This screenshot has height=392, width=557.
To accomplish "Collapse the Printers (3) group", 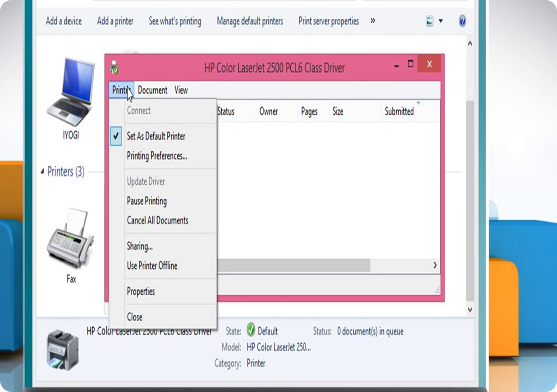I will [x=42, y=171].
